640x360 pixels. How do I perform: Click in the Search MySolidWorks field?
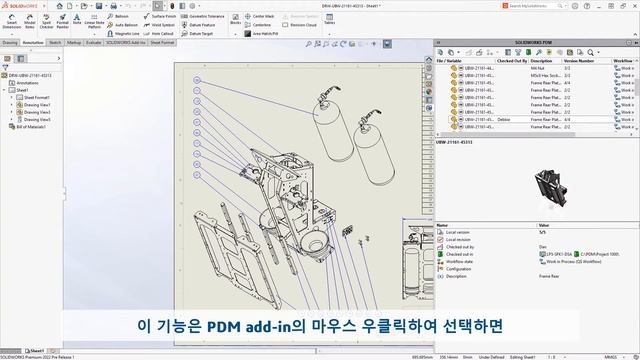(x=533, y=6)
